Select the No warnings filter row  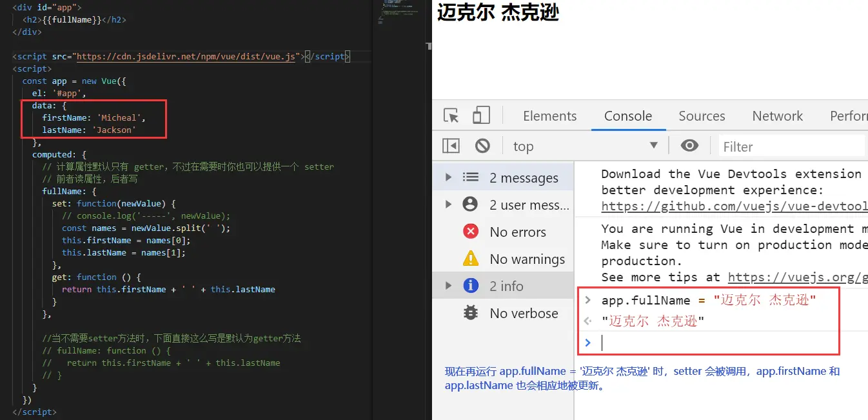pyautogui.click(x=503, y=259)
